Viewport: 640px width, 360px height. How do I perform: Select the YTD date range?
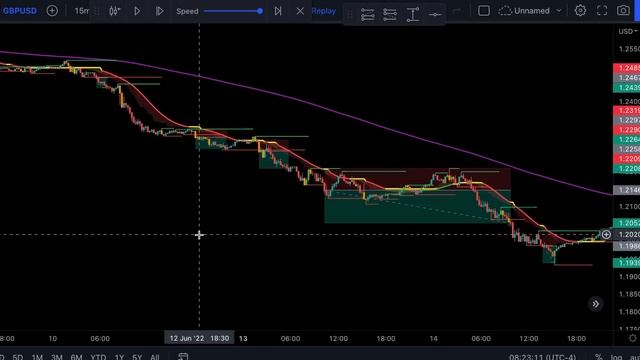98,357
